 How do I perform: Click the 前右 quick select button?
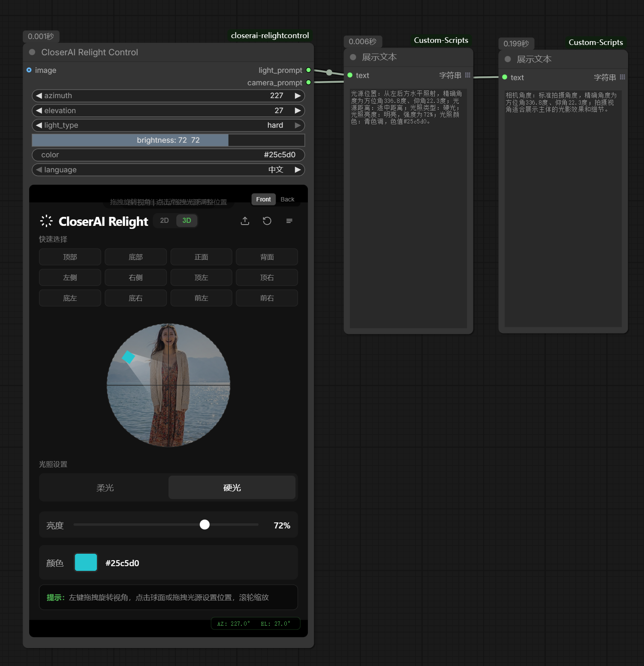(267, 298)
